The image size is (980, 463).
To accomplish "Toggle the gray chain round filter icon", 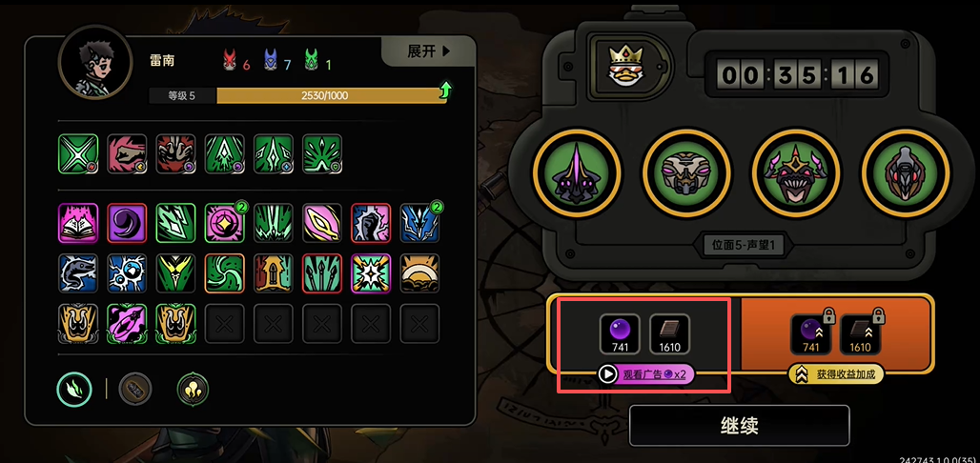I will 135,390.
